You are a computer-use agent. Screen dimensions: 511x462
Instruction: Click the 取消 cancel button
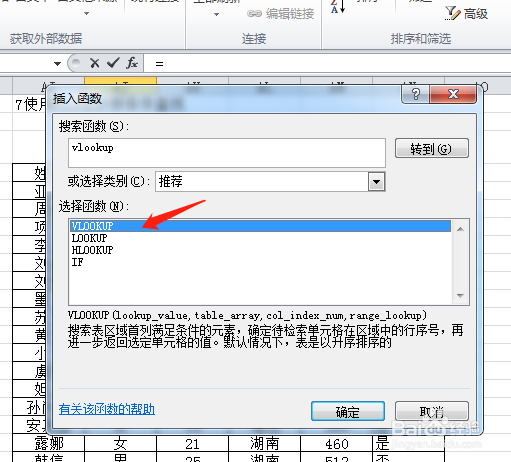coord(432,411)
